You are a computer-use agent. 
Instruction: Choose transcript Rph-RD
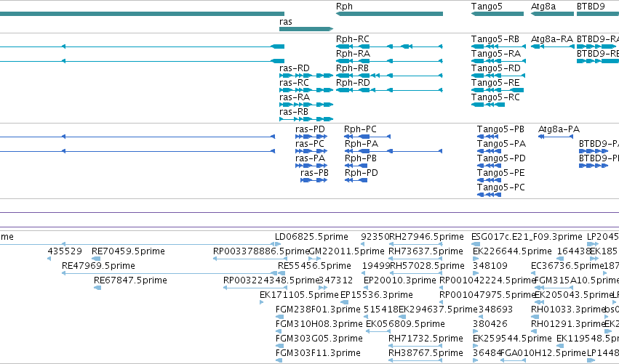pyautogui.click(x=353, y=83)
